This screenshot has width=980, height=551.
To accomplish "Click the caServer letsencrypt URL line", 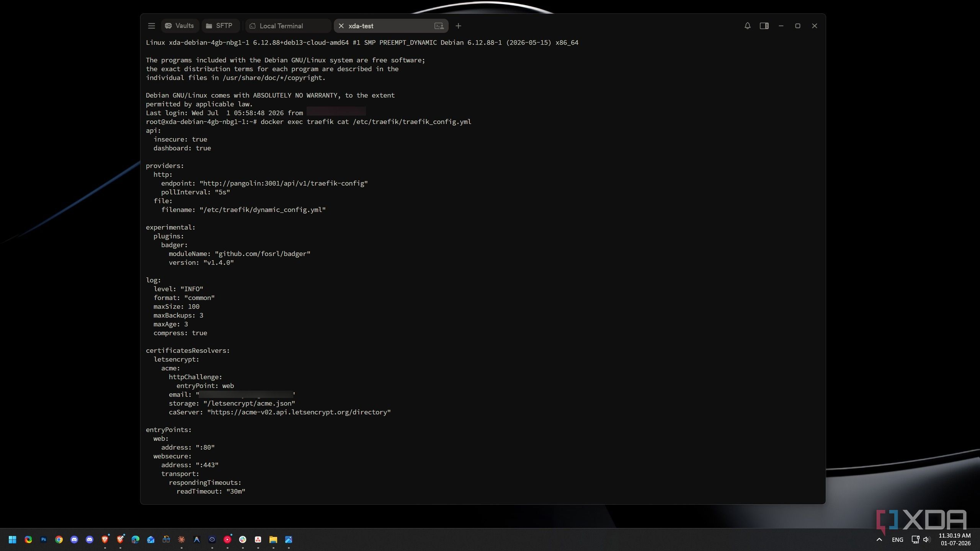I will (279, 412).
